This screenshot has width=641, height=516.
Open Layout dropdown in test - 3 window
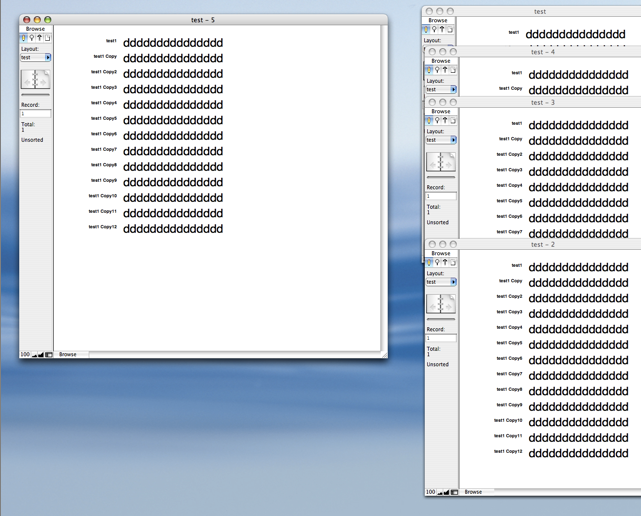[x=441, y=140]
